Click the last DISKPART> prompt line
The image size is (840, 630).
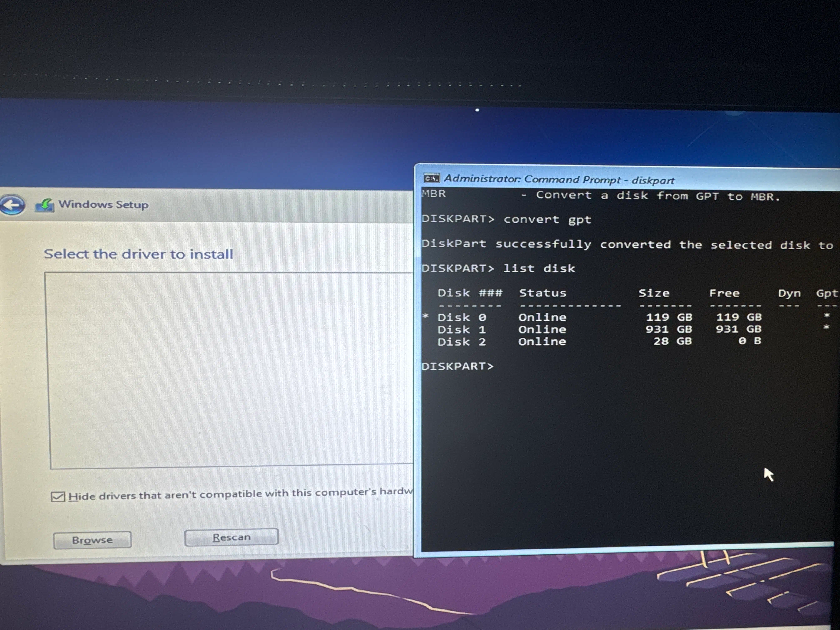click(458, 366)
